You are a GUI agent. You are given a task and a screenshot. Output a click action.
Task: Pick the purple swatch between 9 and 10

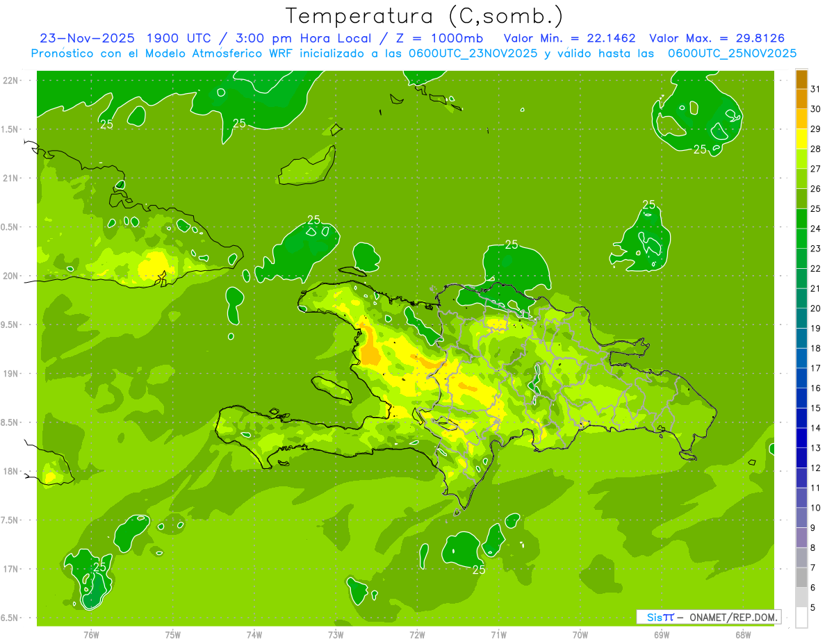(x=801, y=518)
